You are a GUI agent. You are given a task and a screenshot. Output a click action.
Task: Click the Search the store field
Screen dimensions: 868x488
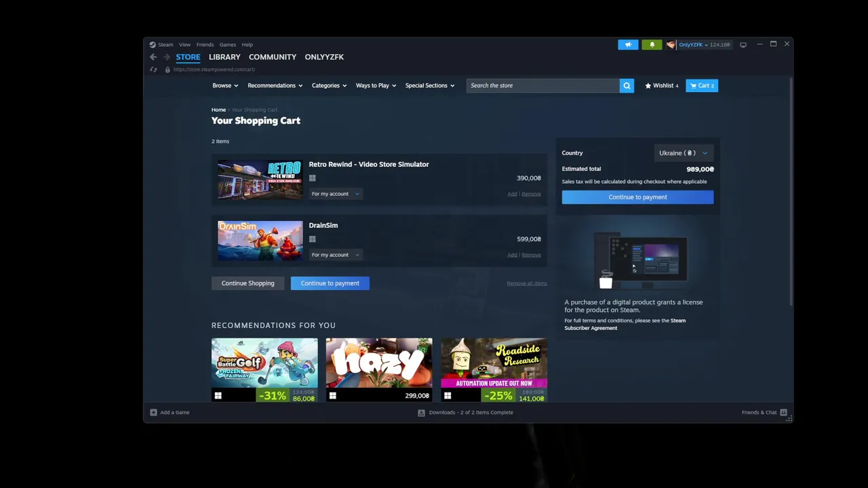(x=542, y=85)
